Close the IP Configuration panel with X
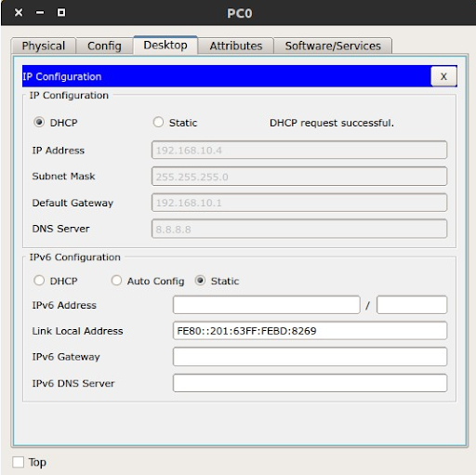The height and width of the screenshot is (475, 476). click(443, 76)
